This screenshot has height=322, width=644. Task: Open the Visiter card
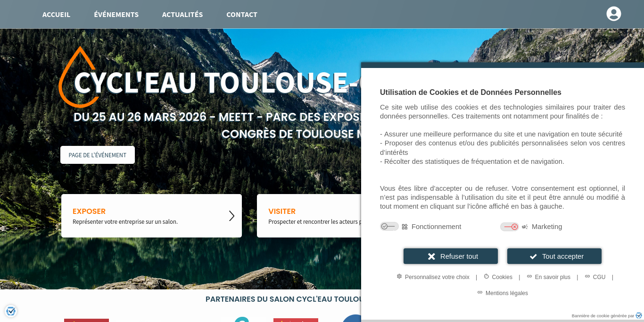[309, 216]
